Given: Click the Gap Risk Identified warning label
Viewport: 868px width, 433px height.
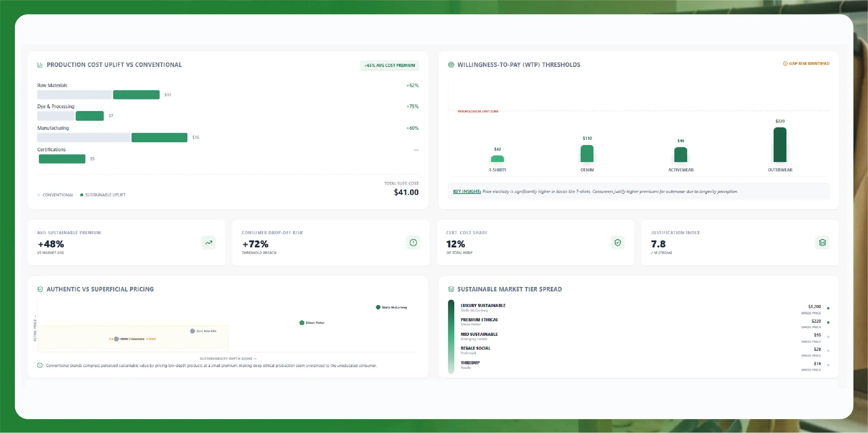Looking at the screenshot, I should [x=806, y=63].
